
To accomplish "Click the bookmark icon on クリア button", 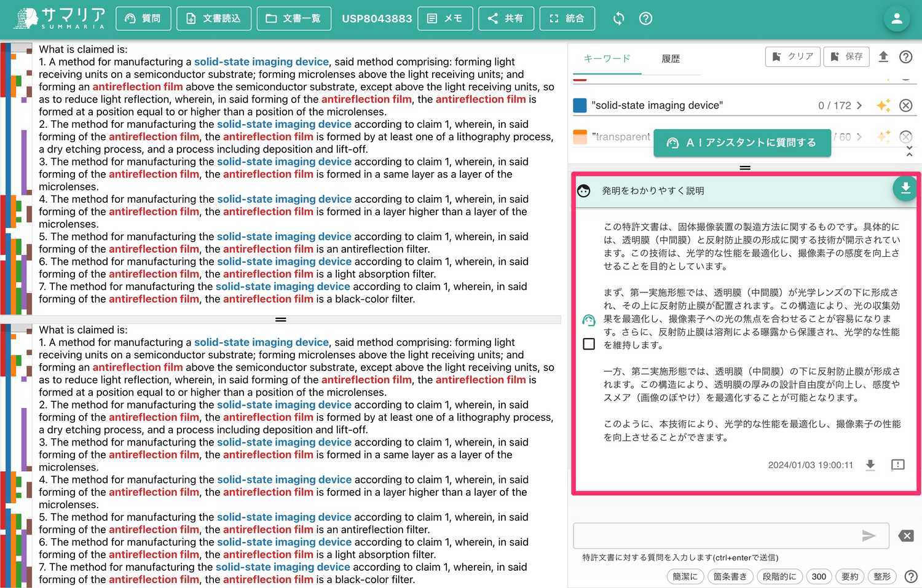I will click(x=777, y=57).
